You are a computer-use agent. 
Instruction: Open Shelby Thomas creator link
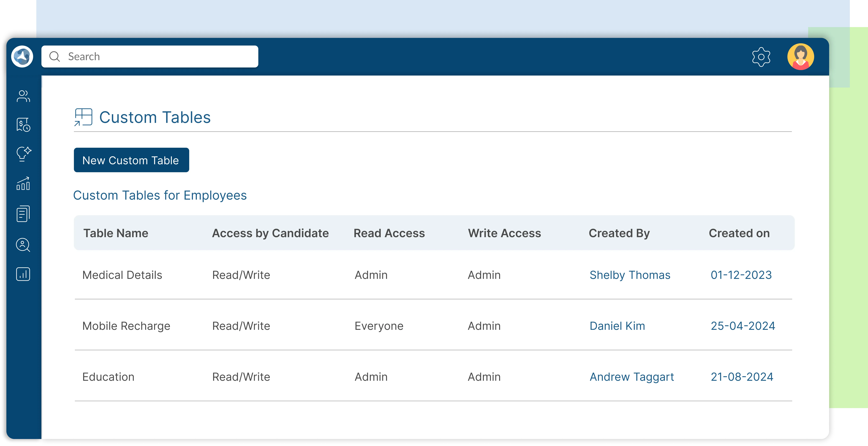pyautogui.click(x=630, y=275)
